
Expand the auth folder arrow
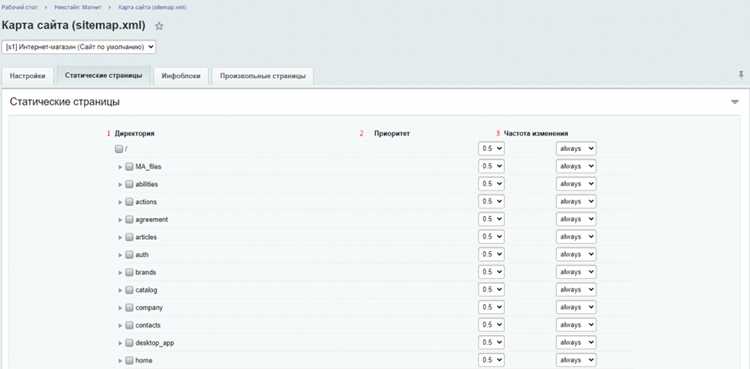point(120,255)
